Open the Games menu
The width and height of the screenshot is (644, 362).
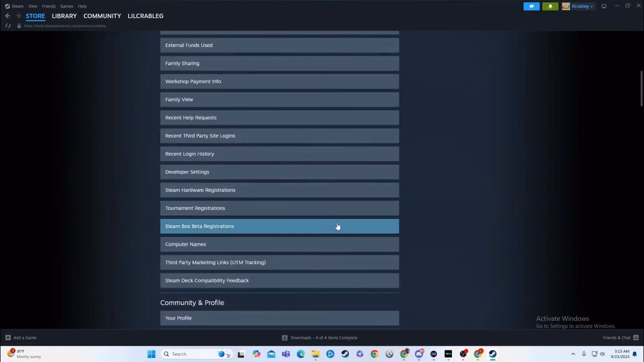coord(66,6)
